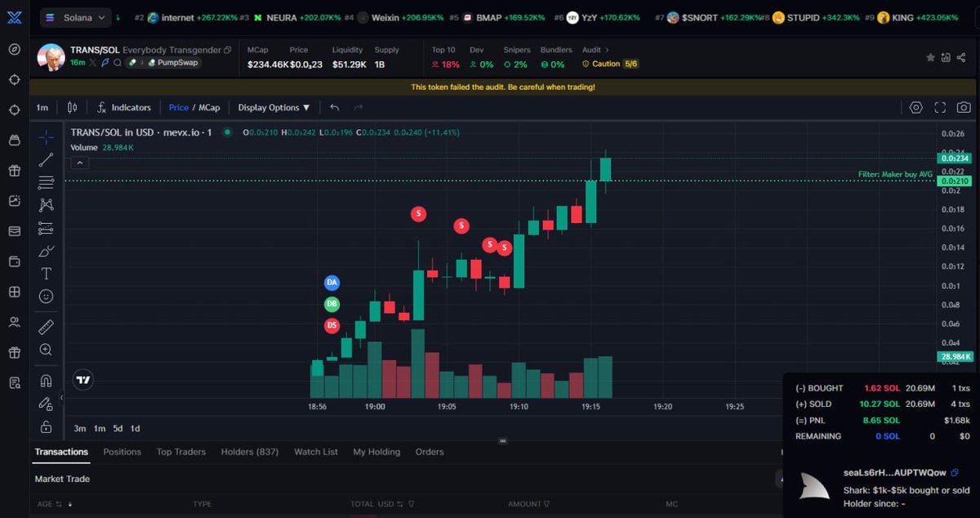Open the MevX logo home icon
The width and height of the screenshot is (980, 518).
[x=14, y=17]
